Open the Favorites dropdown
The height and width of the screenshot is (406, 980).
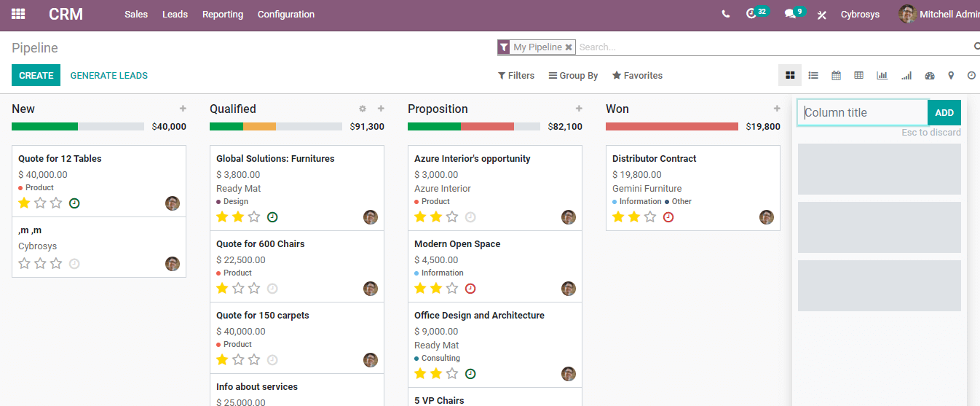click(637, 76)
